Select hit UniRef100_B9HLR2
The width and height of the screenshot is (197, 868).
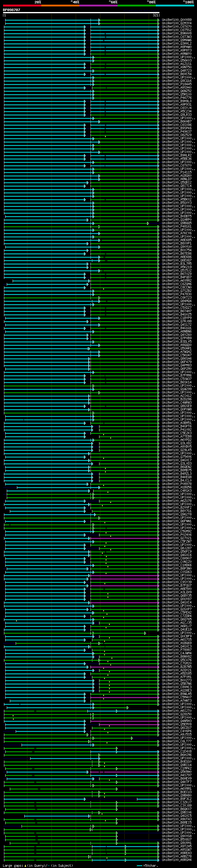pyautogui.click(x=177, y=155)
